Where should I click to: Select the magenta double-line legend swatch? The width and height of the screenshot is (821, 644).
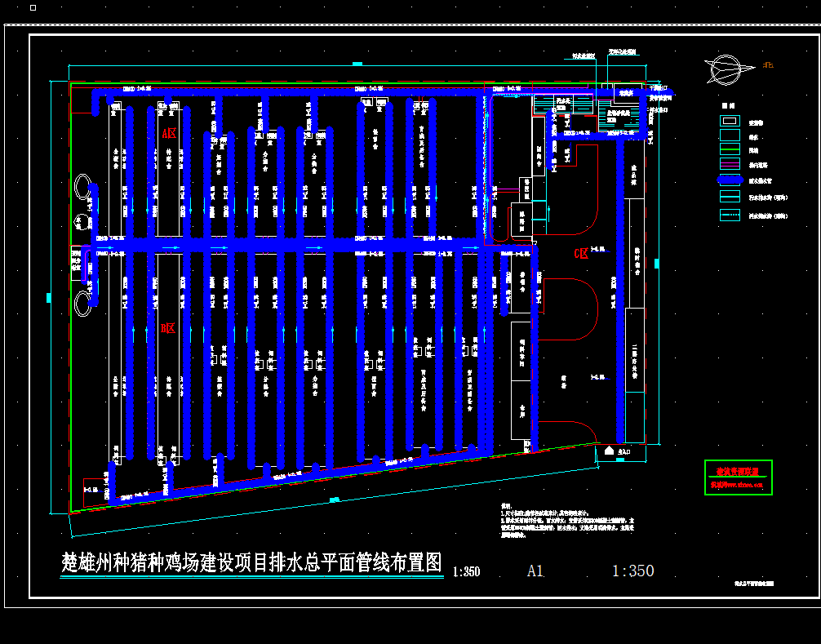[x=730, y=164]
